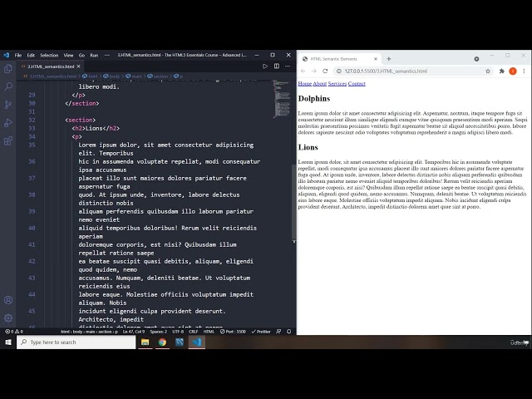
Task: Toggle Live Server Port: 5500
Action: coord(233,332)
